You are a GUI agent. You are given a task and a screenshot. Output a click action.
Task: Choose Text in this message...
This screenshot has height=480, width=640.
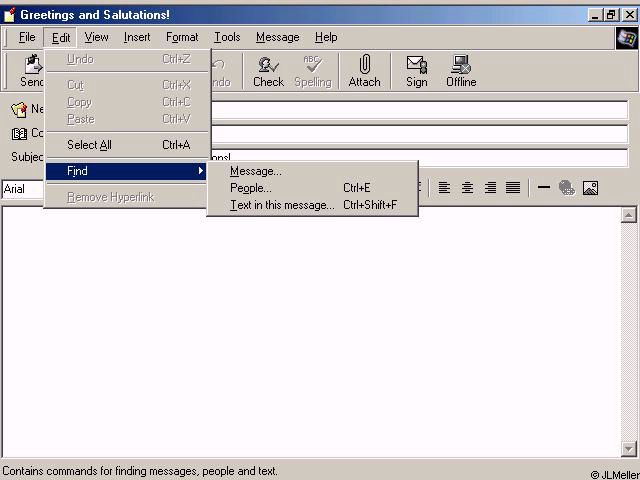pyautogui.click(x=313, y=205)
